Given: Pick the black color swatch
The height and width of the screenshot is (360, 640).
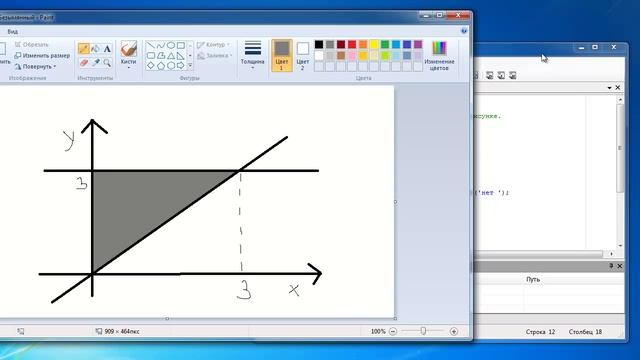Looking at the screenshot, I should pos(319,44).
